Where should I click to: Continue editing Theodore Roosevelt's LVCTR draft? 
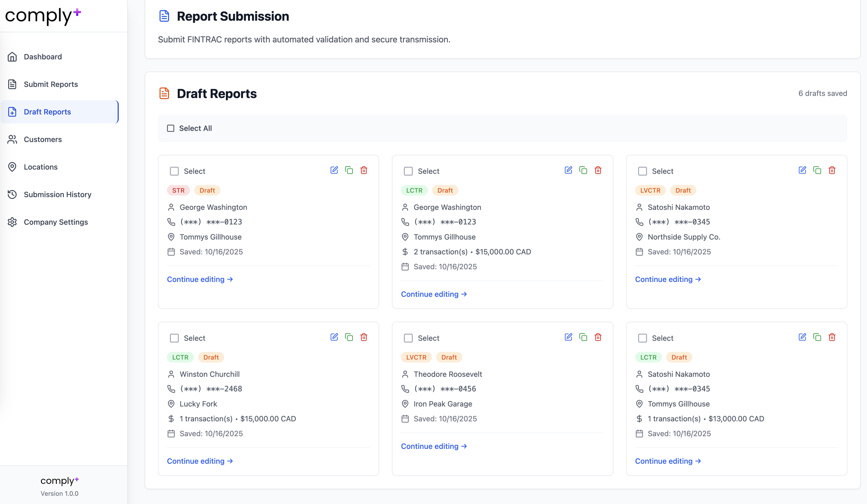point(434,446)
